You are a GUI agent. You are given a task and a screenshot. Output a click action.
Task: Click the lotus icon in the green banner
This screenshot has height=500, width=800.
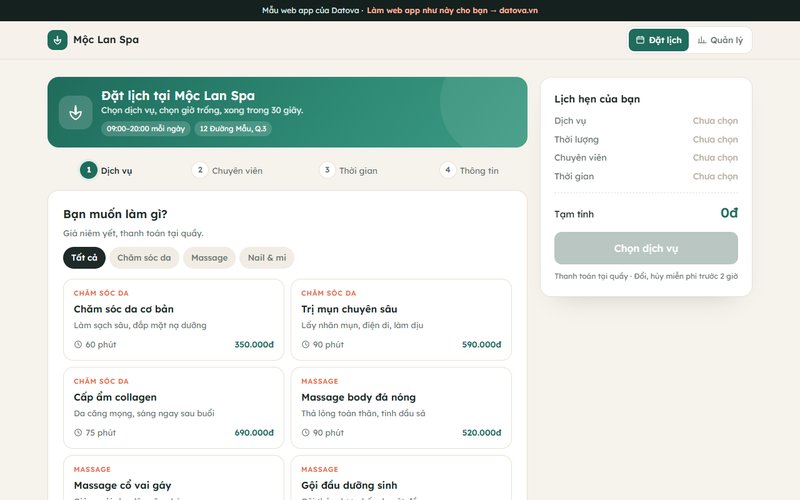76,112
